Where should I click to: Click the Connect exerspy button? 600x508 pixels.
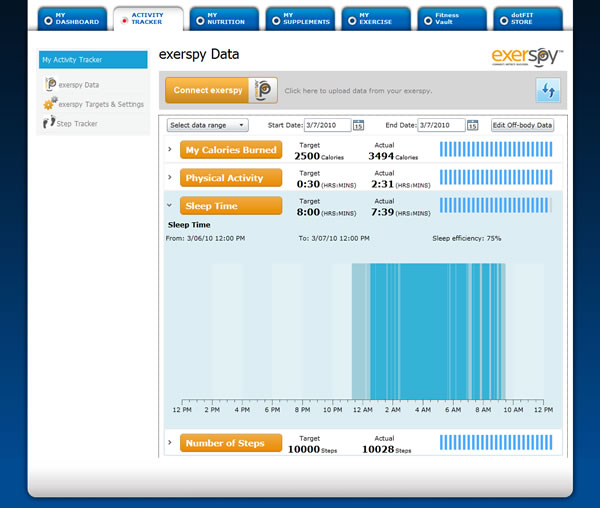(x=208, y=90)
